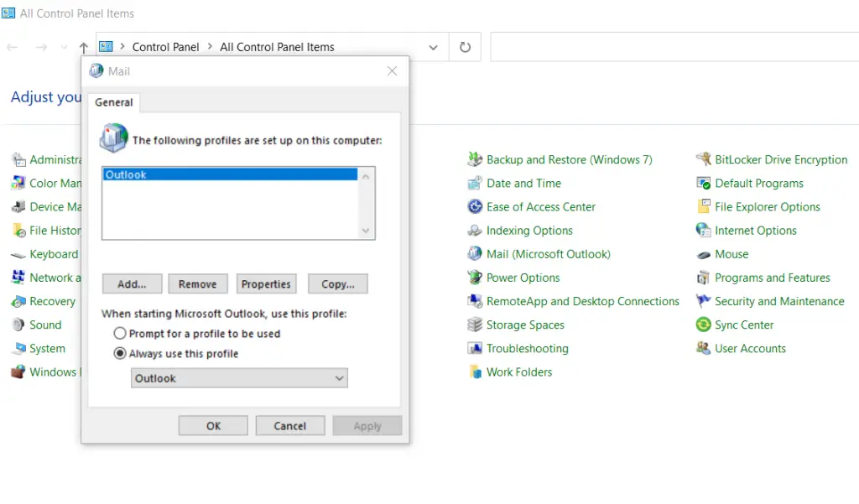
Task: Open the Power Options icon
Action: click(x=475, y=278)
